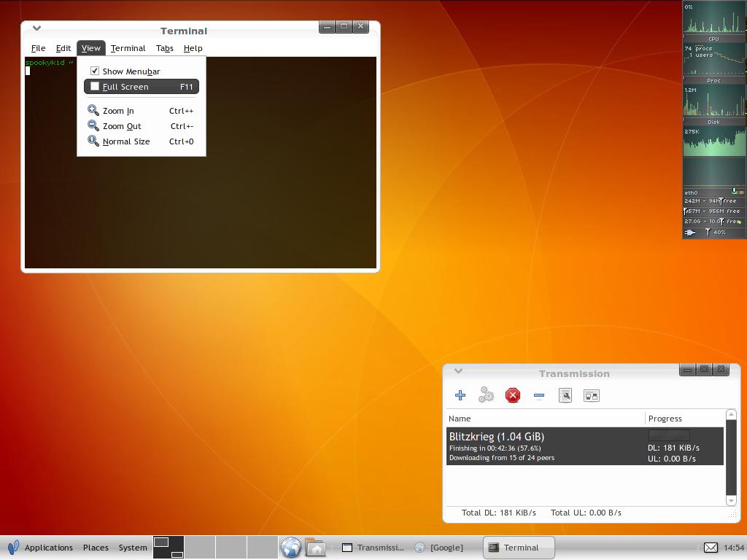Click the GNOME foot logo in the panel
747x560 pixels.
pos(13,548)
